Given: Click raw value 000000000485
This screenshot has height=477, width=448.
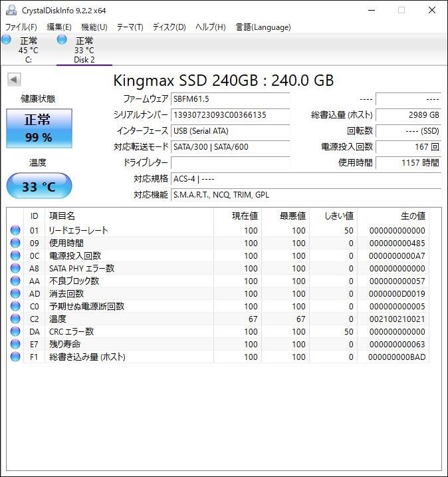Looking at the screenshot, I should coord(397,243).
